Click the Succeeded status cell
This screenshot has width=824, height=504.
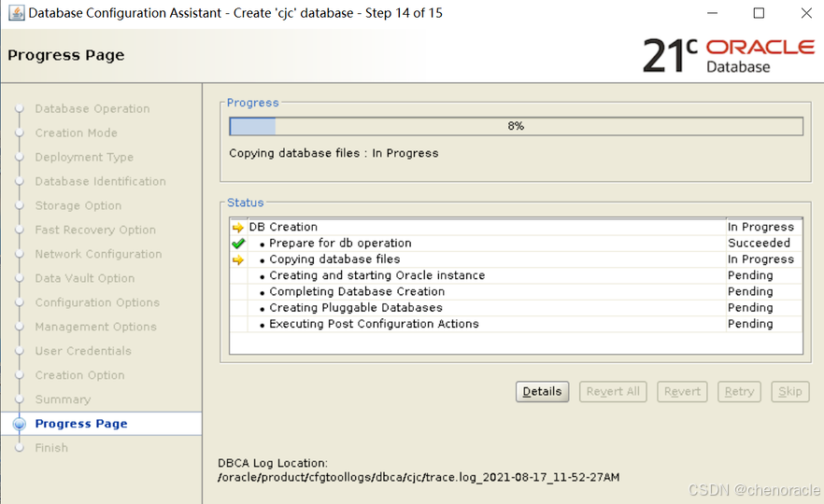pos(764,243)
